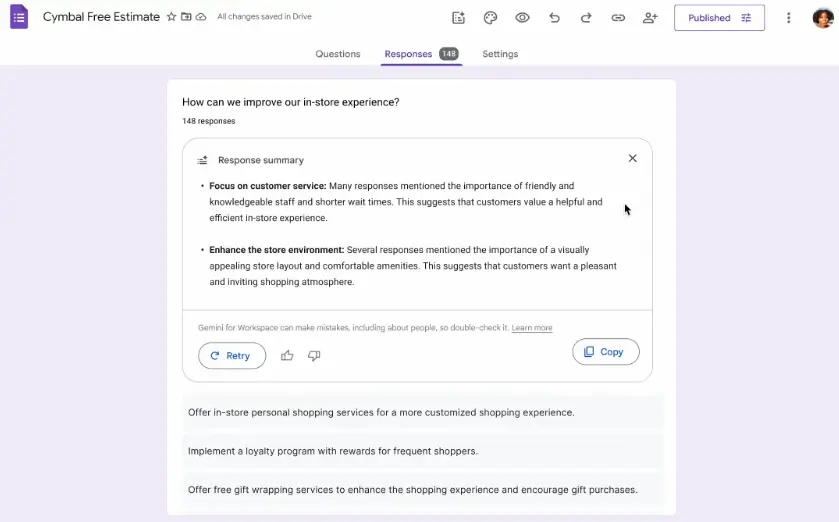
Task: Undo the last change
Action: click(554, 18)
